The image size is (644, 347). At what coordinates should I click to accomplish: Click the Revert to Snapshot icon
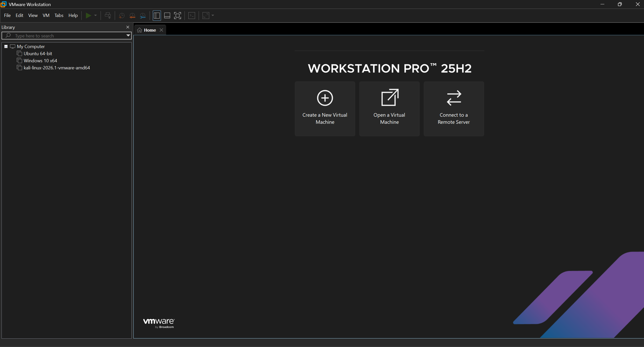[x=132, y=16]
